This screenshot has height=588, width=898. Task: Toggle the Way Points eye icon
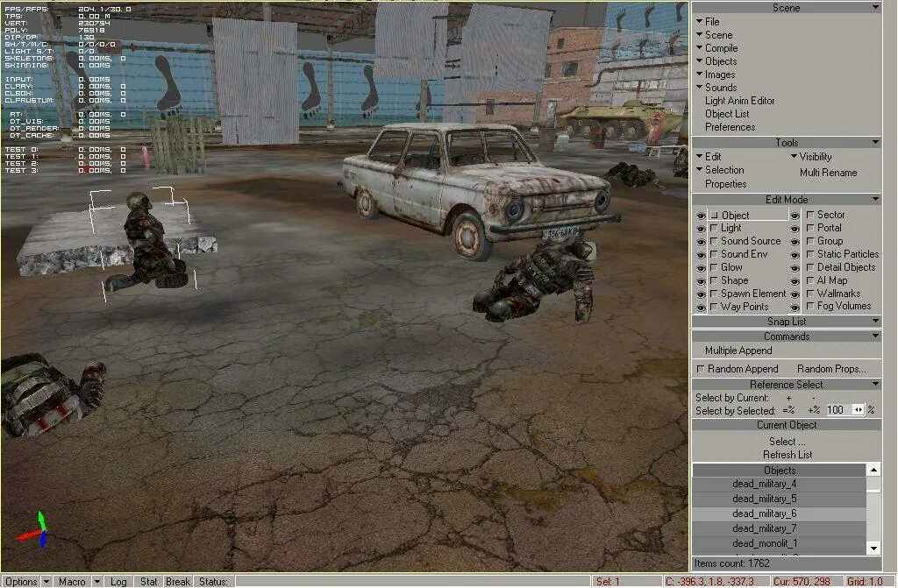pyautogui.click(x=701, y=308)
